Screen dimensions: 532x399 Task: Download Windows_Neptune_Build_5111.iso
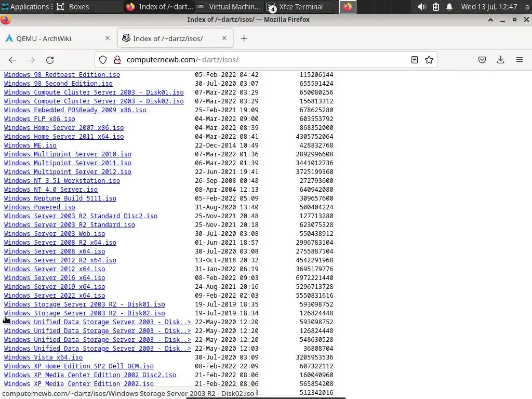(60, 198)
